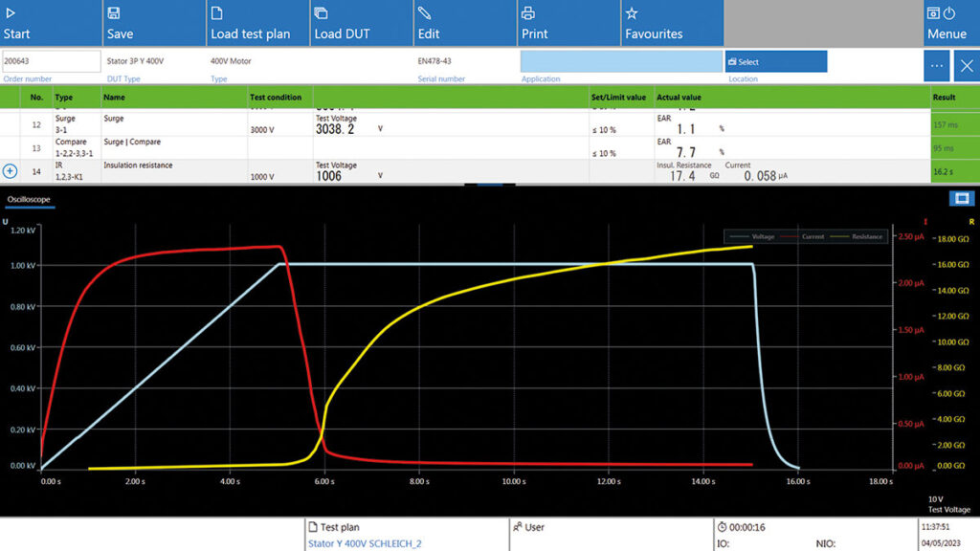
Task: Toggle the Voltage trace in the legend
Action: [x=752, y=236]
